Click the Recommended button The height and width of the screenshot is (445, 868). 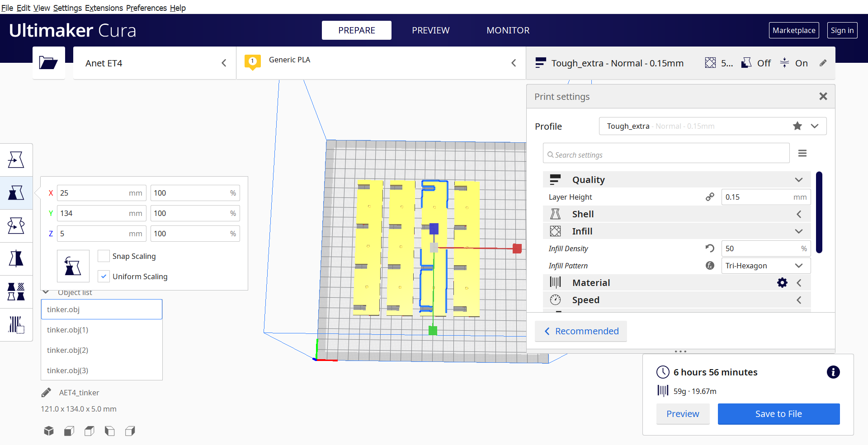click(x=581, y=331)
